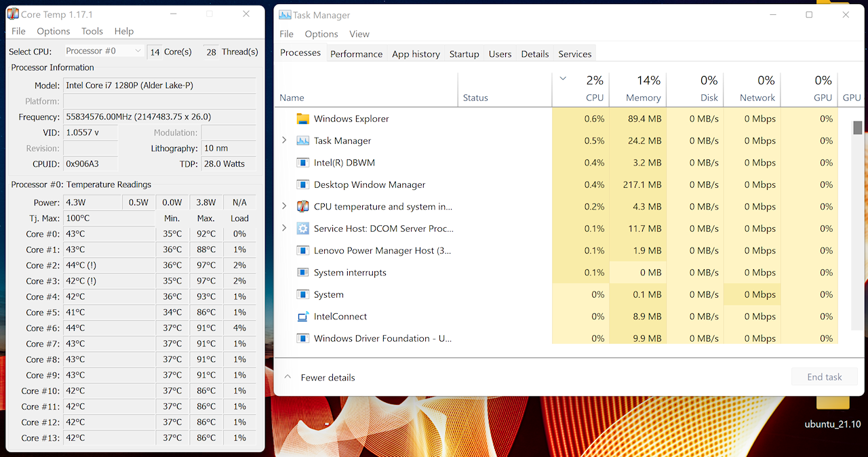Sort processes by the Name column header
Screen dimensions: 868x457
367,90
